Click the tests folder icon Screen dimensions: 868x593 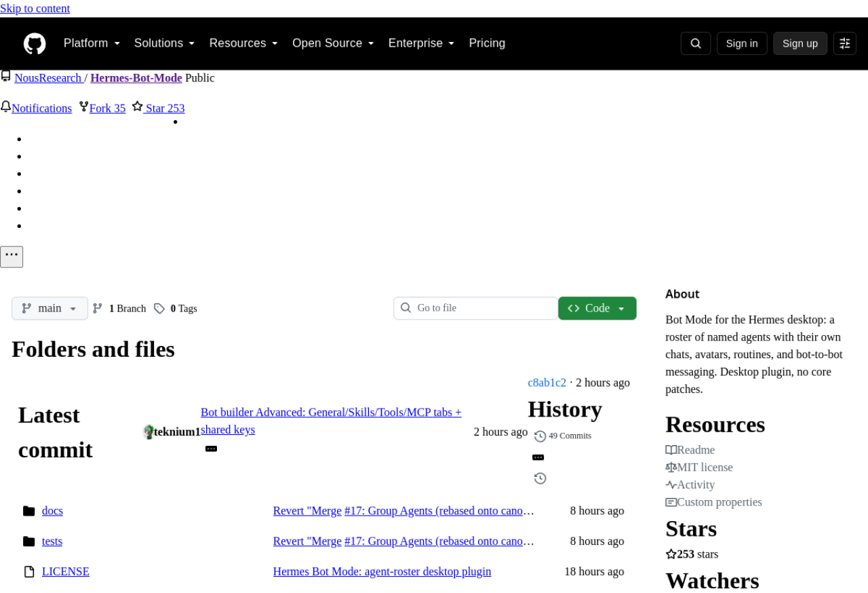28,541
